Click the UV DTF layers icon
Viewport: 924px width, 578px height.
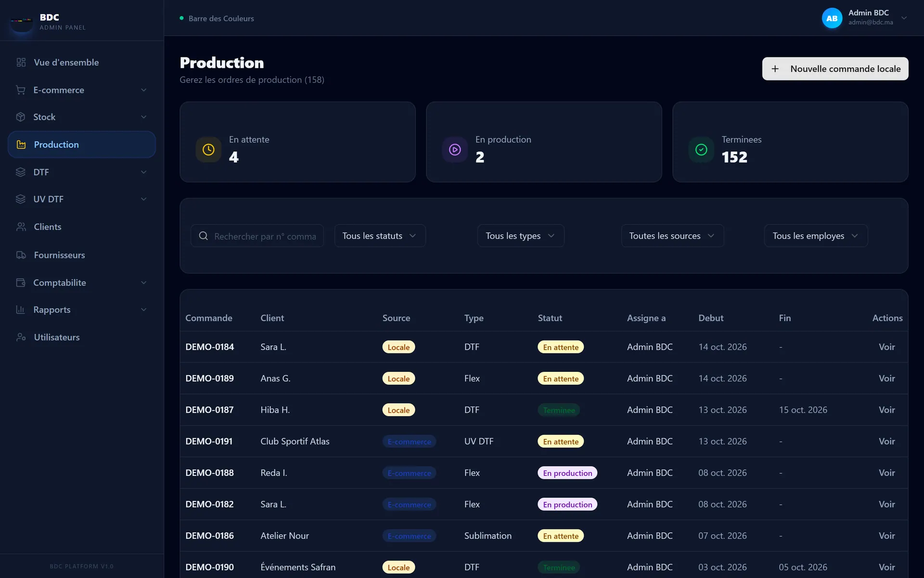click(21, 199)
